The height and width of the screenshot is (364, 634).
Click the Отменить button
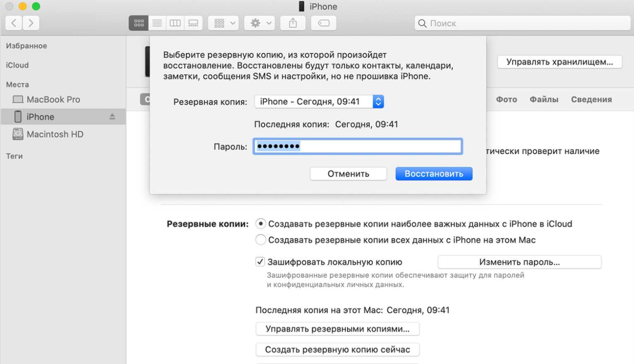pos(348,174)
